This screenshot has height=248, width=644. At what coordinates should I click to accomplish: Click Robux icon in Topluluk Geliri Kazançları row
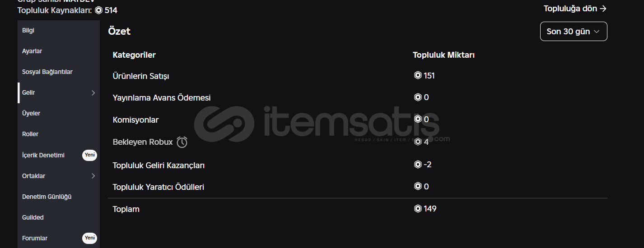[x=418, y=165]
